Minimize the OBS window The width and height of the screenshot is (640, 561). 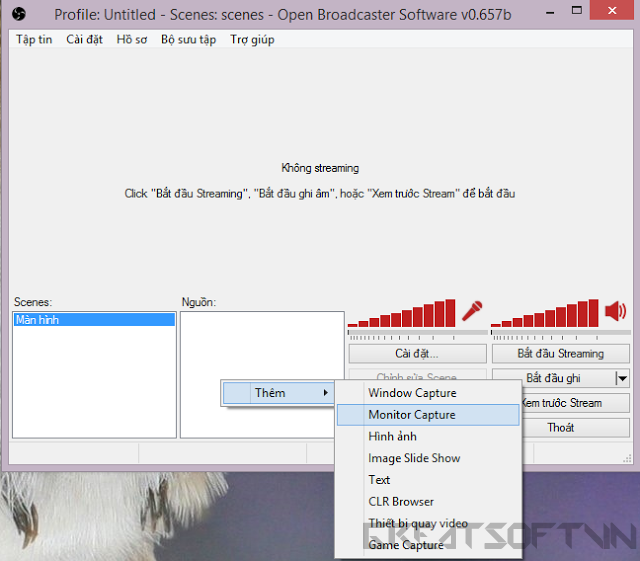pyautogui.click(x=550, y=12)
